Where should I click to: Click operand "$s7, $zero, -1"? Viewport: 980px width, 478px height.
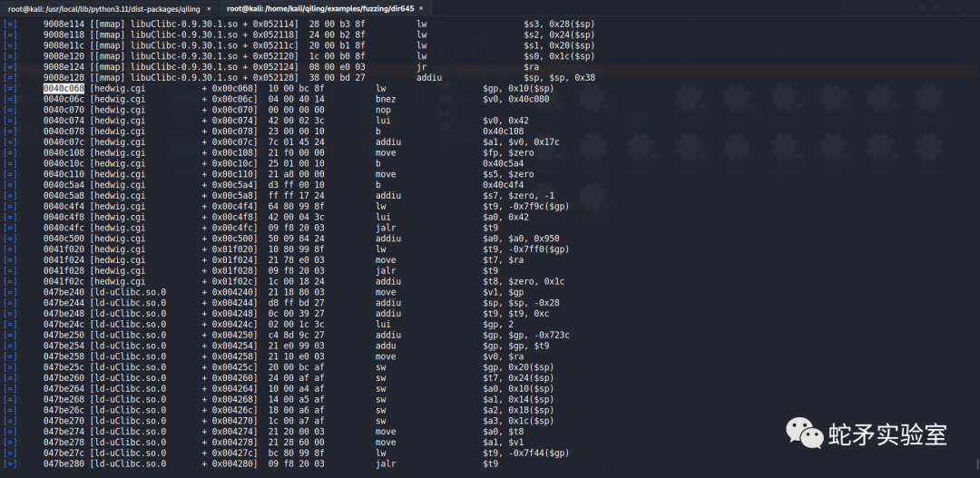[x=518, y=196]
